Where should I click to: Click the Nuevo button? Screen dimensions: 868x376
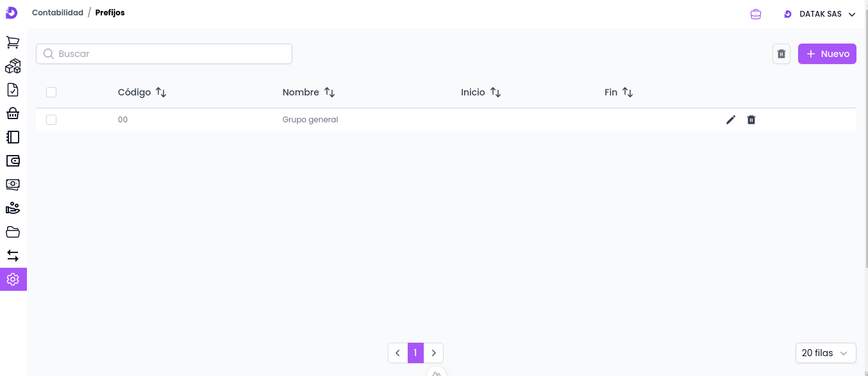point(827,54)
